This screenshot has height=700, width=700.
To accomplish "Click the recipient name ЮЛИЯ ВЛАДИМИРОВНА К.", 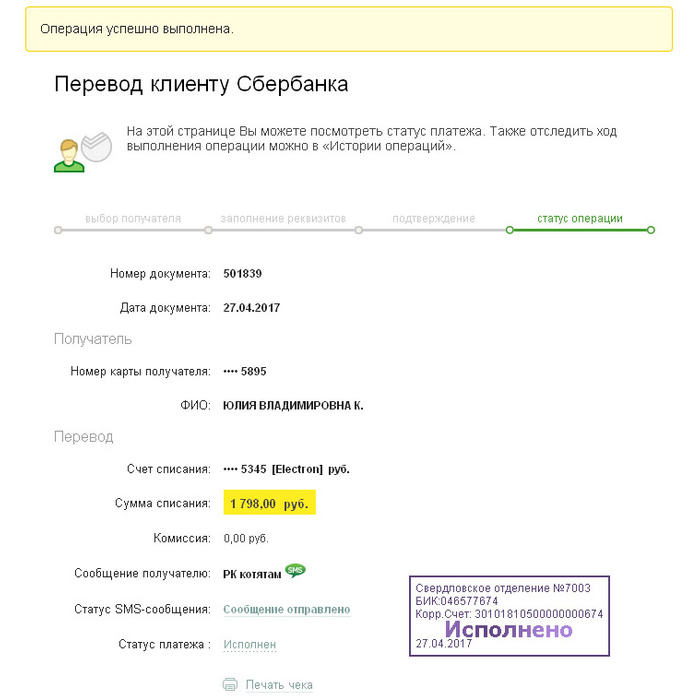I will (x=293, y=405).
